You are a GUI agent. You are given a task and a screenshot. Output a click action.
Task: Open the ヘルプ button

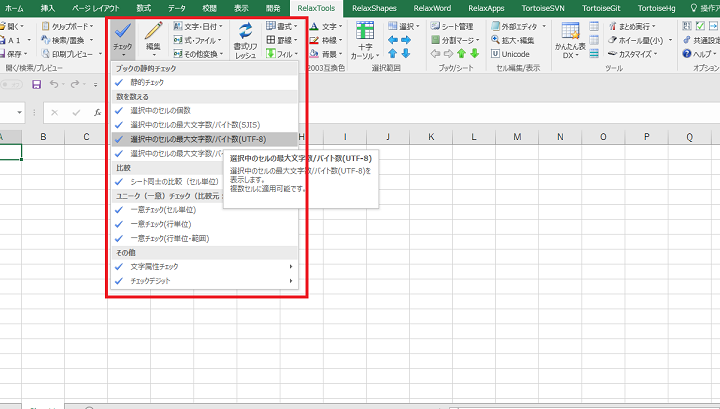click(x=699, y=54)
